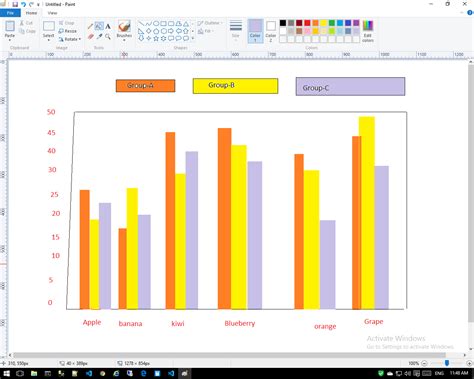Image resolution: width=474 pixels, height=379 pixels.
Task: Open the Customize Quick Access Toolbar arrow
Action: [38, 4]
